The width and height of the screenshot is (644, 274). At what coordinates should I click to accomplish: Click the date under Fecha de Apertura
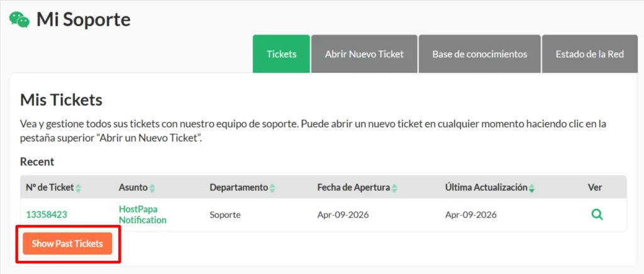pyautogui.click(x=343, y=215)
